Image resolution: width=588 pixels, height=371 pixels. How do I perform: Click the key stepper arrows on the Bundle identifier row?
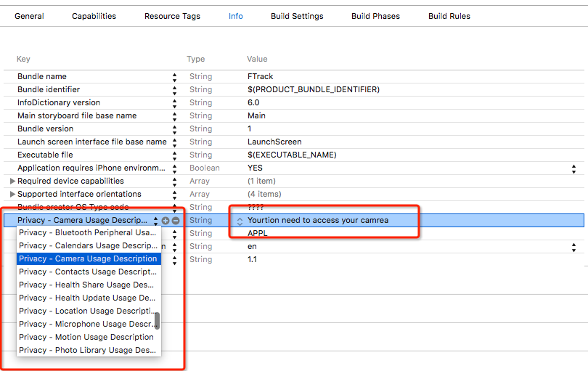(174, 90)
